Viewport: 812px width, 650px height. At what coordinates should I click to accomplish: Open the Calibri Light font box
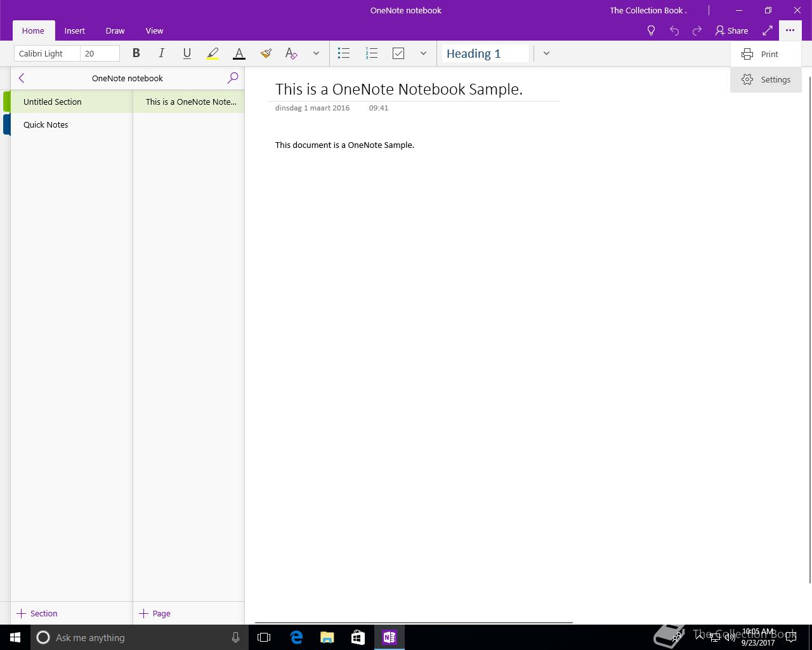pos(47,53)
